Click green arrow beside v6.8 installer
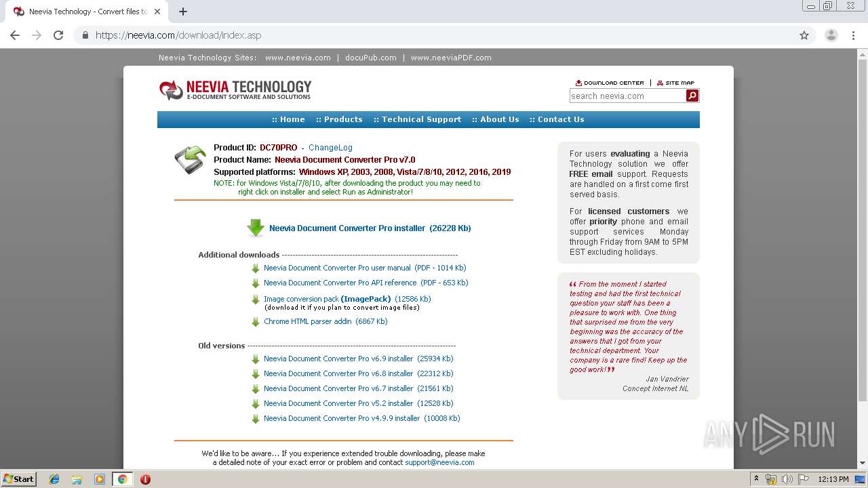The width and height of the screenshot is (868, 488). 256,374
